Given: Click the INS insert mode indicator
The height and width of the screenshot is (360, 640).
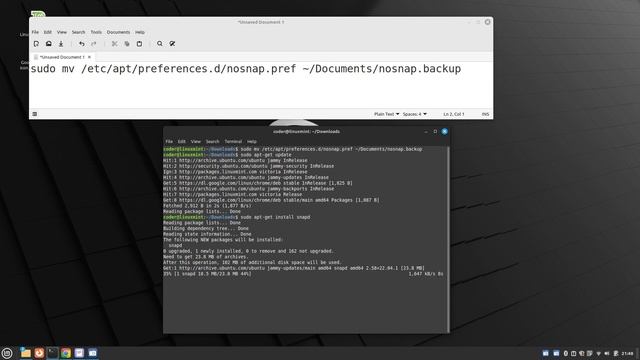Looking at the screenshot, I should 485,114.
